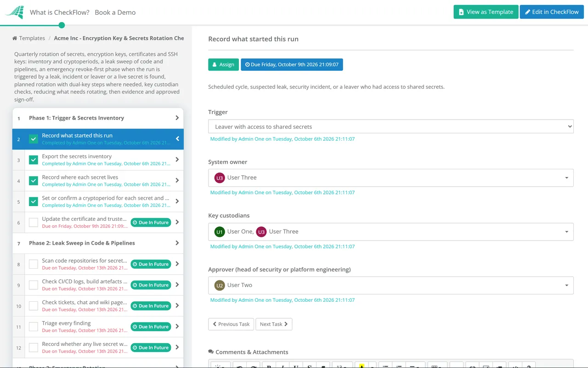The image size is (588, 368).
Task: Click the U1 avatar in Key custodians field
Action: pyautogui.click(x=220, y=232)
